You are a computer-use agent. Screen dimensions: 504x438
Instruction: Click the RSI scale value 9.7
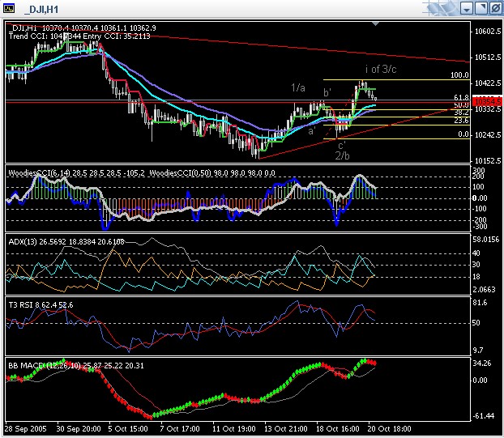[478, 350]
